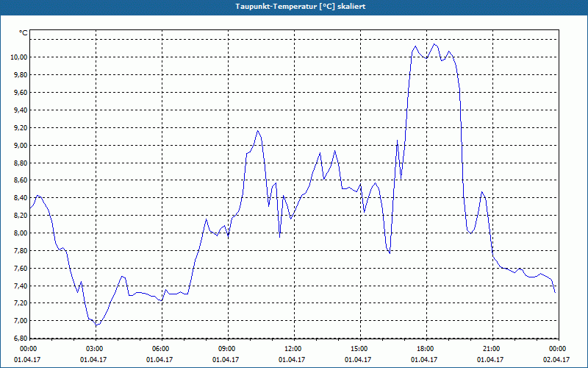The image size is (588, 368).
Task: Click the 01.04.17 date beneath first 00:00
Action: point(27,360)
